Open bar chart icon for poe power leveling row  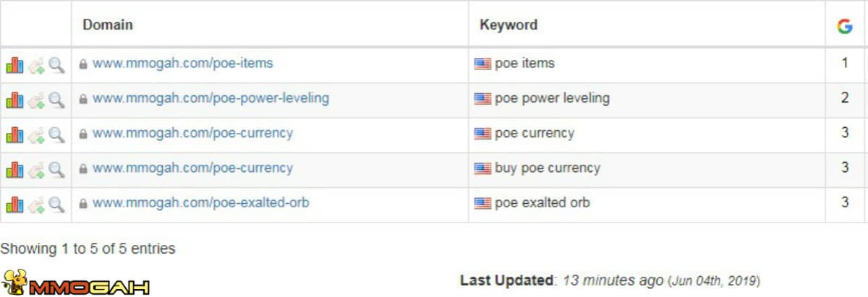(x=14, y=99)
